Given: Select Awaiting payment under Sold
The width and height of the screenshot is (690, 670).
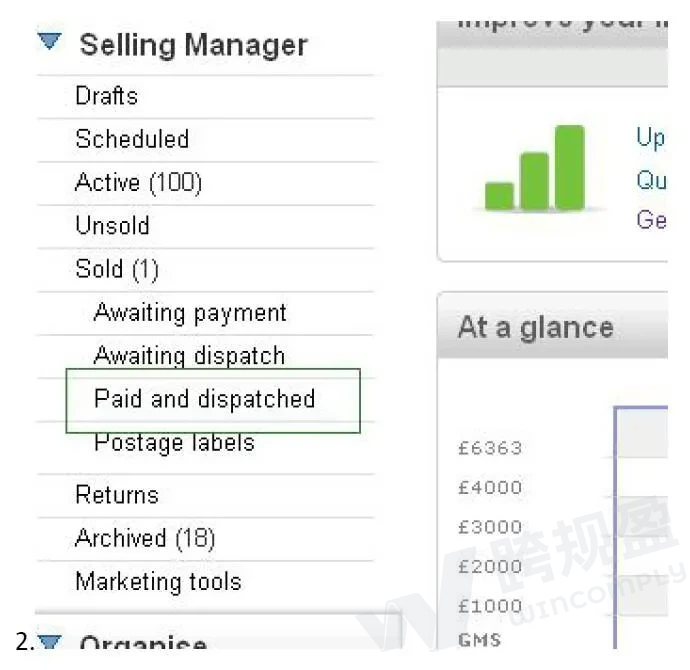Looking at the screenshot, I should [190, 313].
